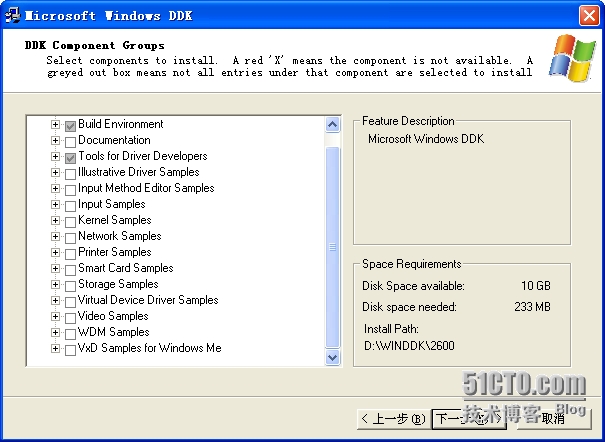Image resolution: width=605 pixels, height=442 pixels.
Task: Expand the Documentation tree node
Action: (55, 140)
